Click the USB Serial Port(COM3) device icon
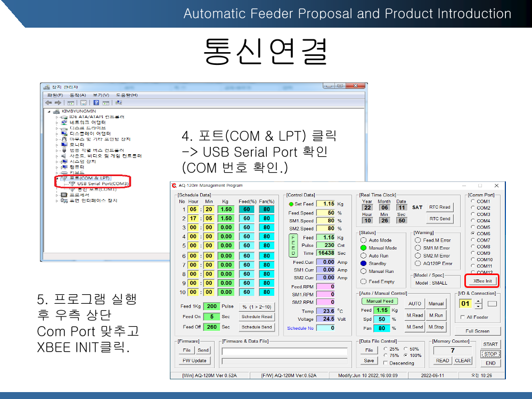This screenshot has width=532, height=399. (x=72, y=184)
